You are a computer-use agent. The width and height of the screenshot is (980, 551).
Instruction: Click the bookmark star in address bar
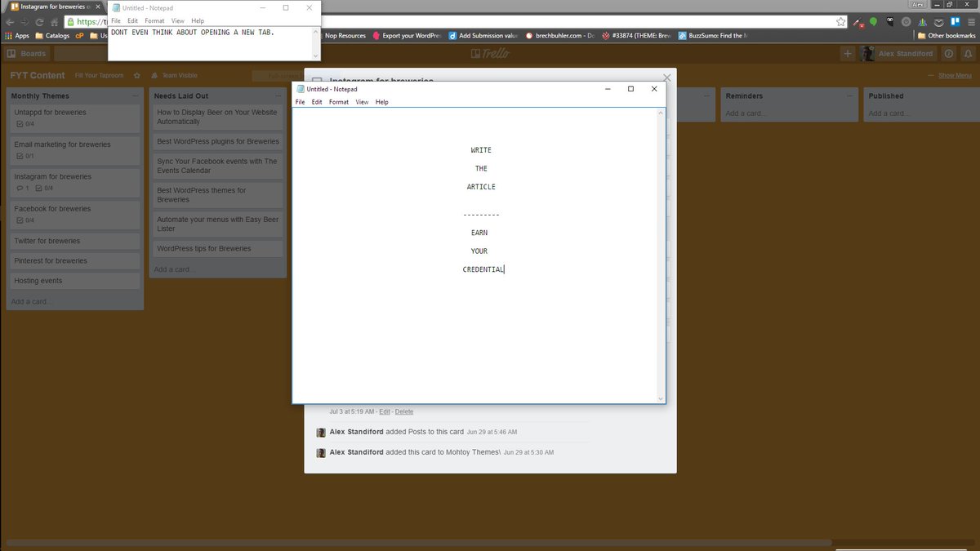pyautogui.click(x=840, y=22)
